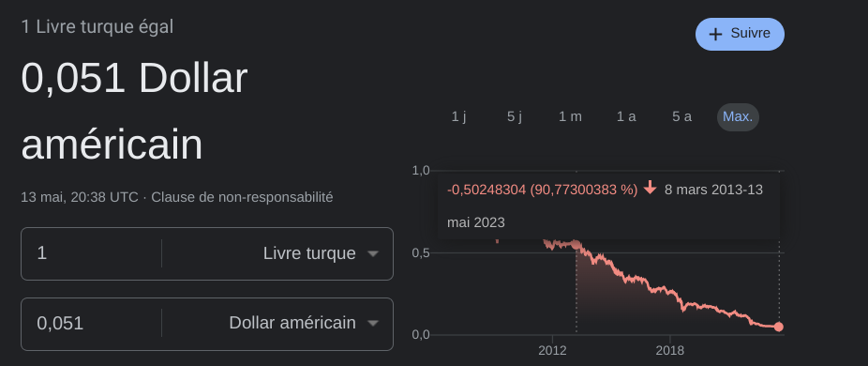Switch chart to 1 a range
The image size is (868, 366).
pos(626,117)
